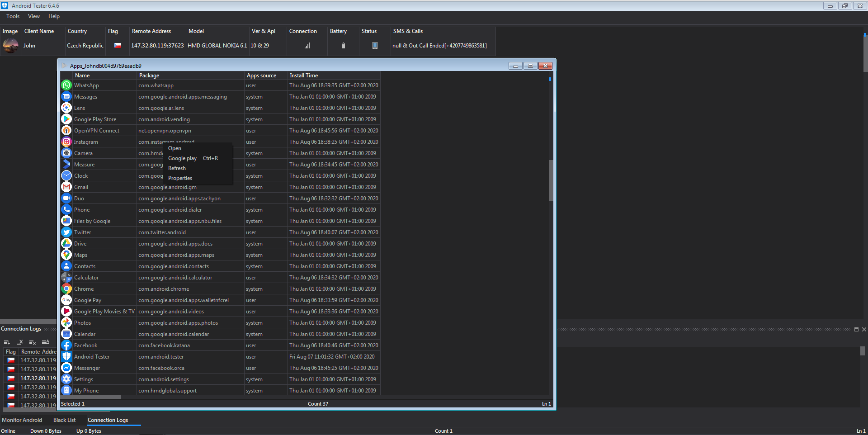Click the Messenger app icon
Viewport: 868px width, 435px height.
(x=66, y=368)
